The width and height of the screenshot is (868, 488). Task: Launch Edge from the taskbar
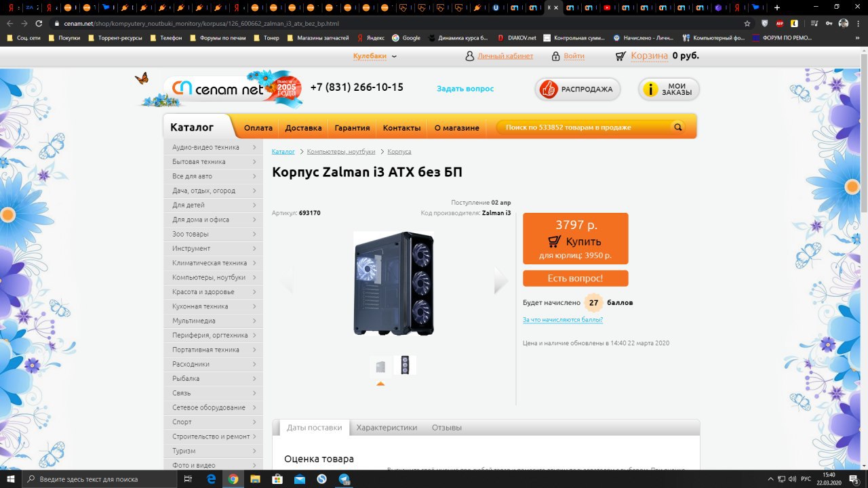[x=211, y=479]
